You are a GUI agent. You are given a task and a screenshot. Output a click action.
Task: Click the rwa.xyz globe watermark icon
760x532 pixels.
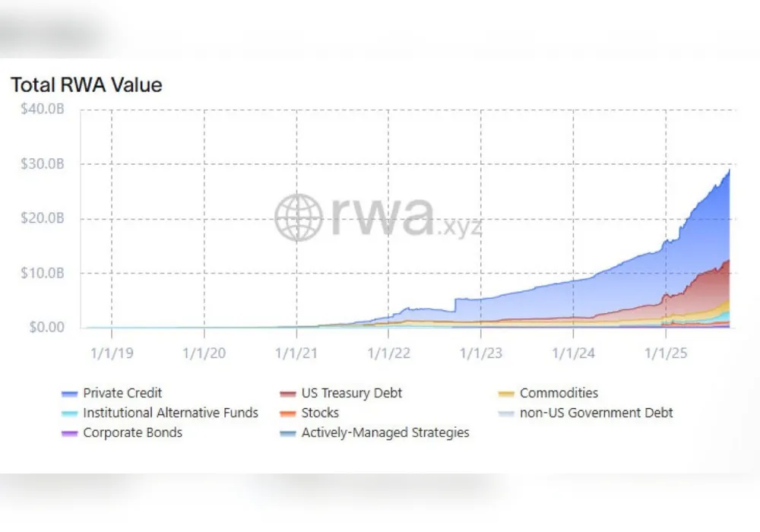pyautogui.click(x=299, y=217)
